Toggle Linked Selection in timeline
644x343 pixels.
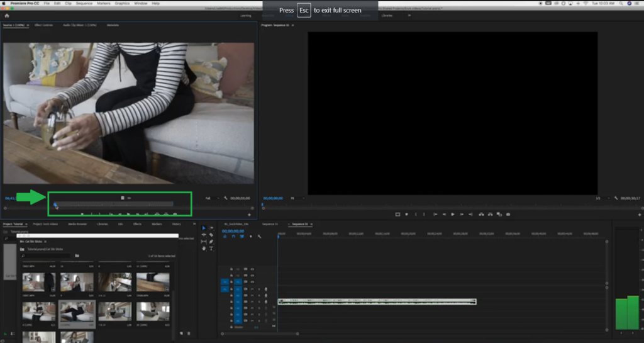pos(242,237)
